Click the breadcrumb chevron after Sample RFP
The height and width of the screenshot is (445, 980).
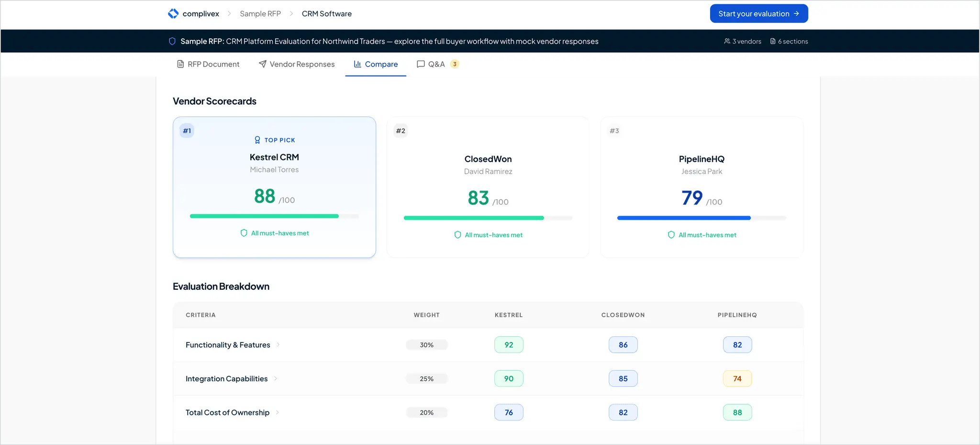coord(291,14)
